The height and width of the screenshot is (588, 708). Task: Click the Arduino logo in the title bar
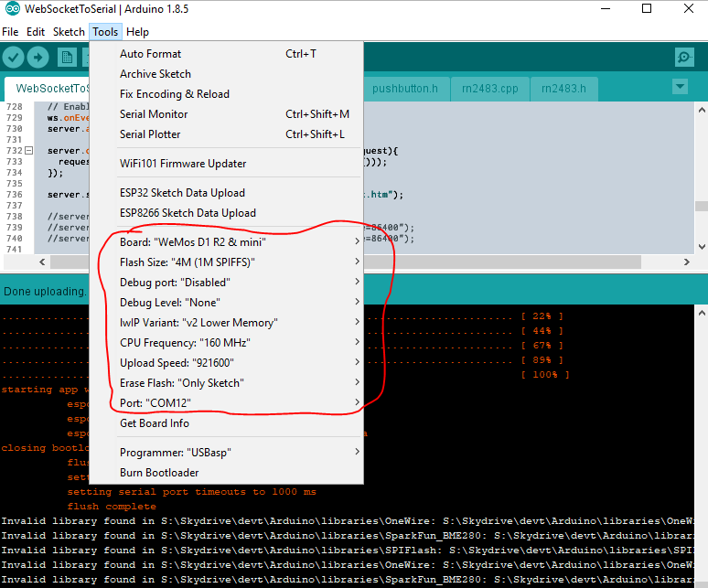point(12,8)
